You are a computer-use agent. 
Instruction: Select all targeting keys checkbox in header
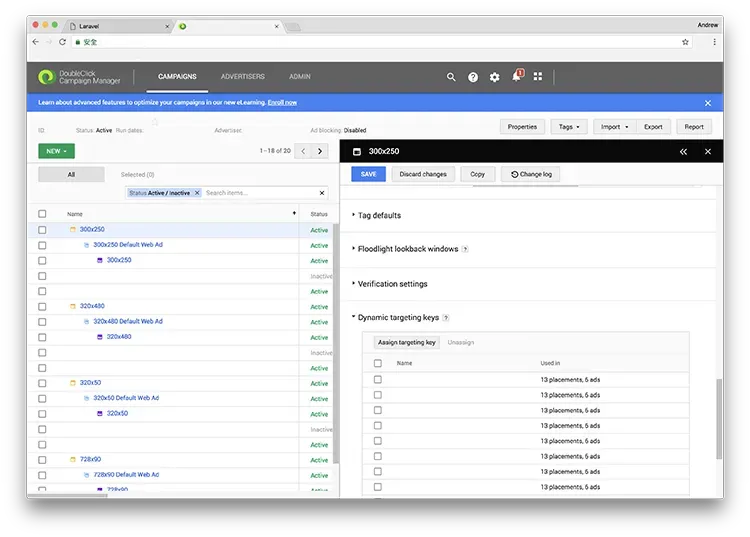(377, 363)
